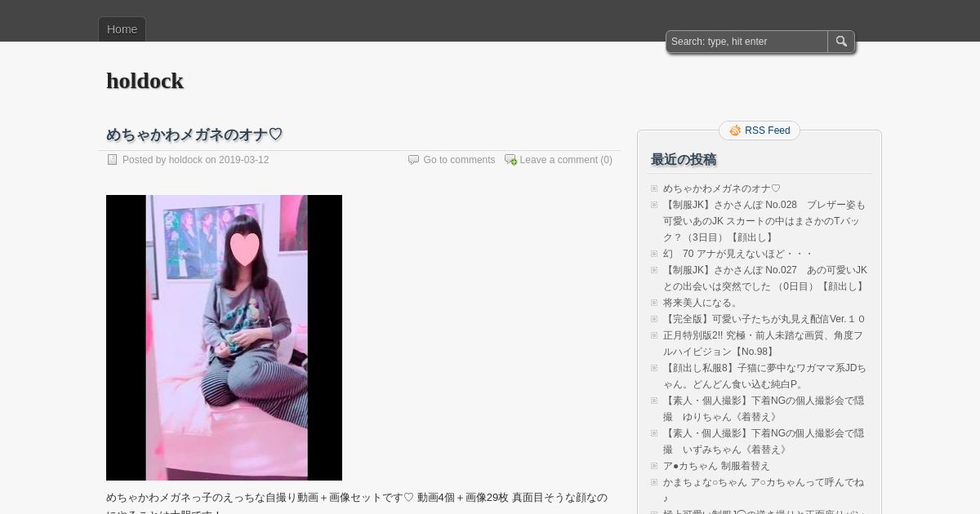Image resolution: width=980 pixels, height=514 pixels.
Task: Open the post title めちゃかわメガネのオナ♡
Action: coord(194,135)
